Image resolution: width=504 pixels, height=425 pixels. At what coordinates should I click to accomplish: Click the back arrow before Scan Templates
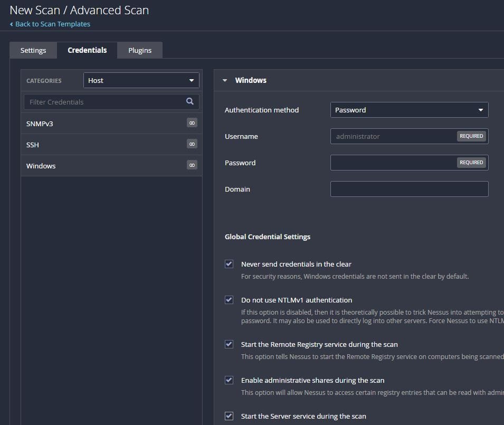(12, 24)
